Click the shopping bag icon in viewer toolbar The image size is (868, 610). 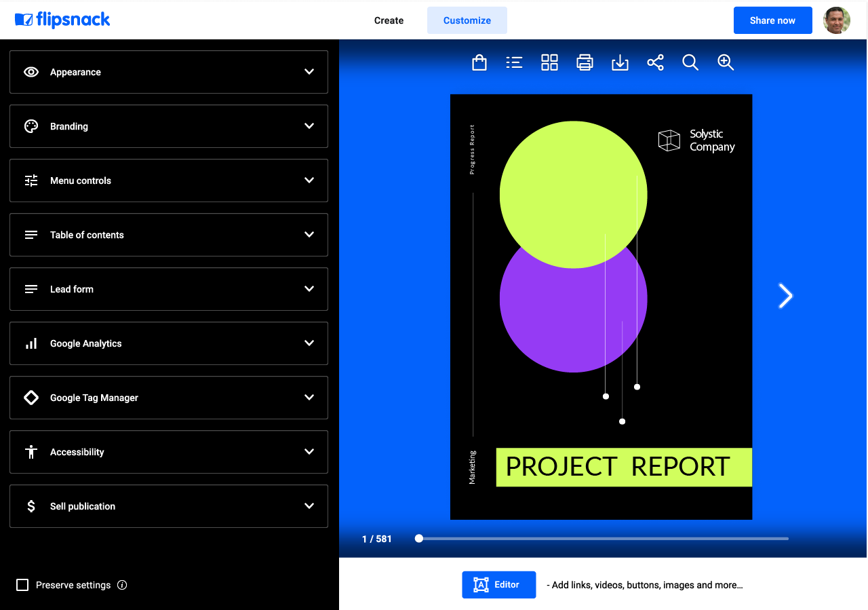(x=479, y=63)
